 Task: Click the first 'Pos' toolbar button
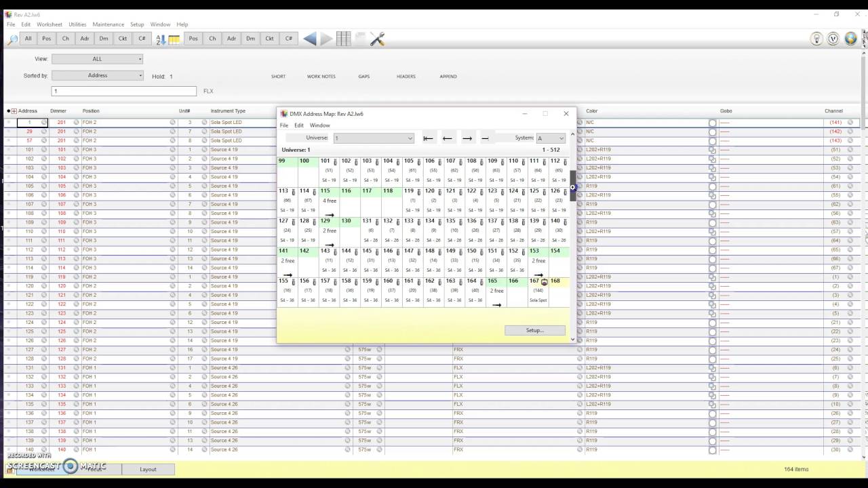pyautogui.click(x=47, y=39)
